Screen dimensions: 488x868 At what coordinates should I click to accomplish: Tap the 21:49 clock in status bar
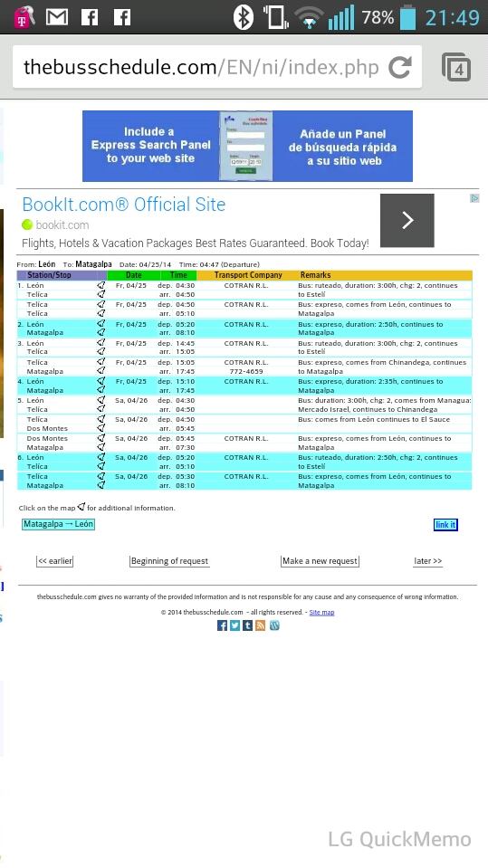click(452, 18)
